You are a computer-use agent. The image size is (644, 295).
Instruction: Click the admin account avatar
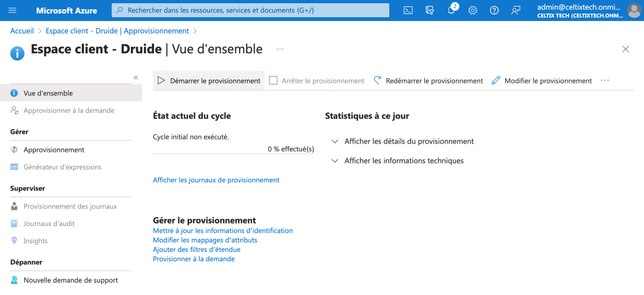[634, 10]
